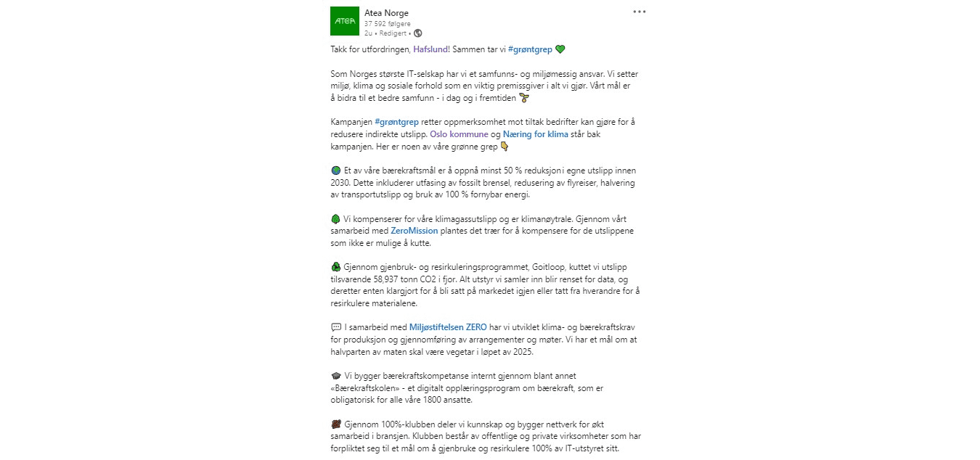Screen dimensions: 980x460
Task: Click the #grøntgrep hashtag beside the green heart
Action: (x=529, y=49)
